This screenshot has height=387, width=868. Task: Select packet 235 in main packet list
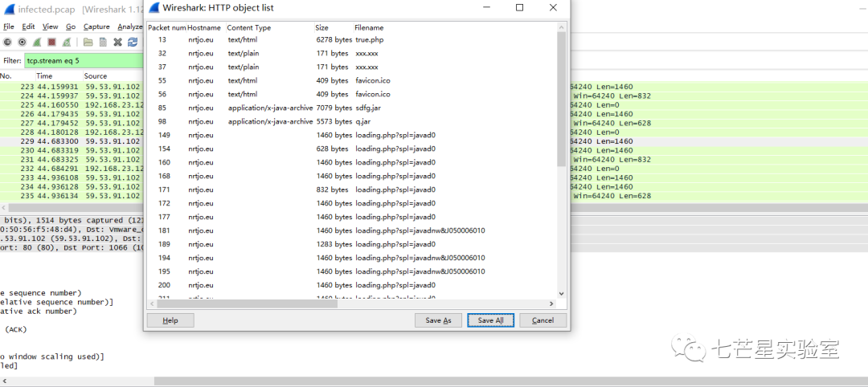click(x=72, y=196)
